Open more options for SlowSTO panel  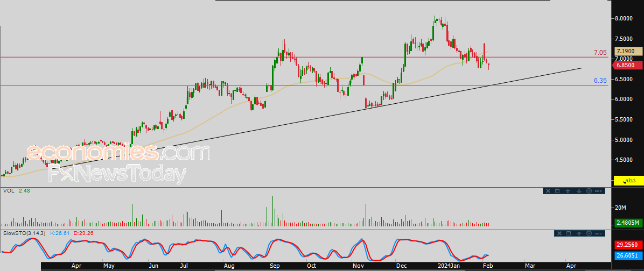click(598, 233)
